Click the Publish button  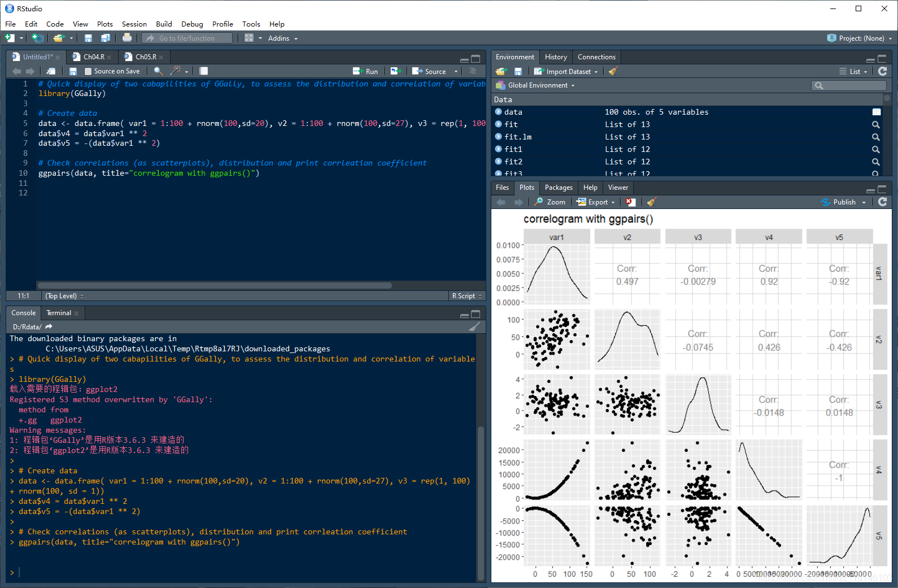point(844,202)
